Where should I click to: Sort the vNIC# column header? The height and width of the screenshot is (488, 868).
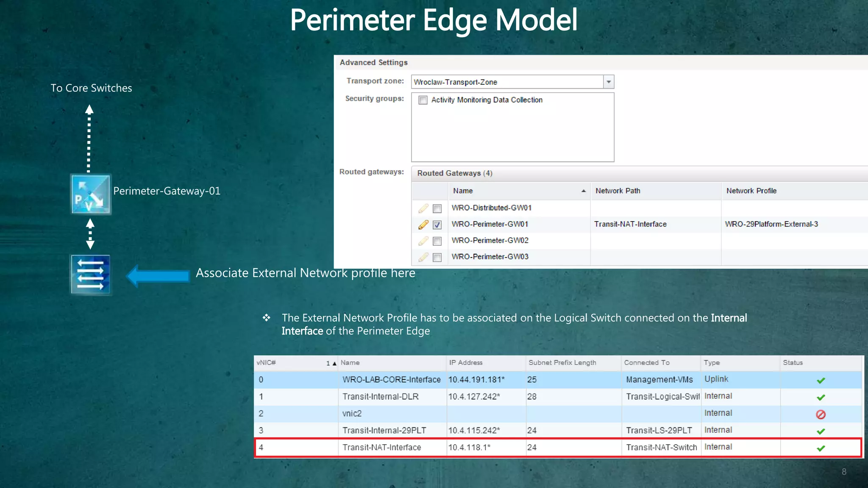[266, 363]
